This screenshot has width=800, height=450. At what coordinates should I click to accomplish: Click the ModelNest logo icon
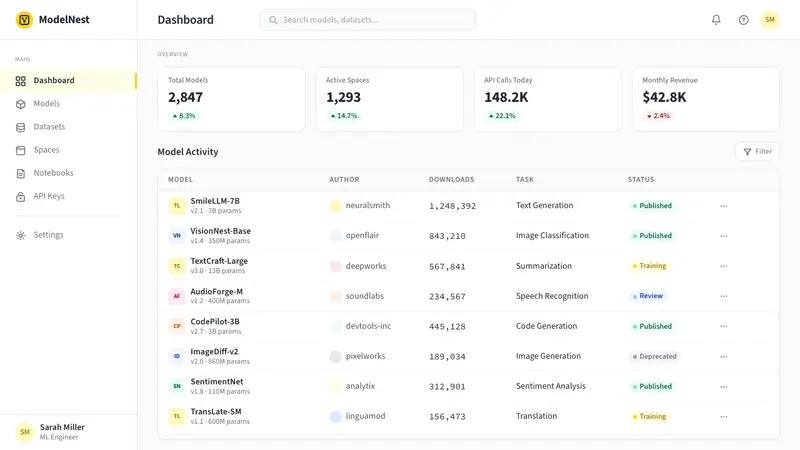tap(24, 20)
